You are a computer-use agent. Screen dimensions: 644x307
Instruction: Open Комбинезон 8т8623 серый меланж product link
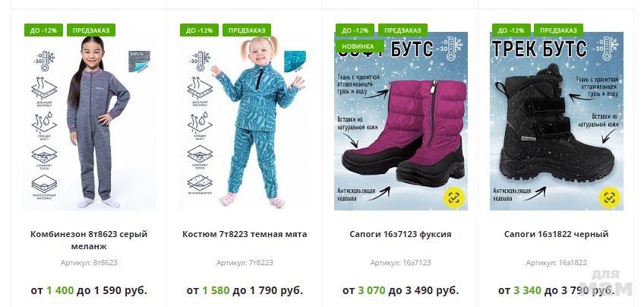point(89,240)
